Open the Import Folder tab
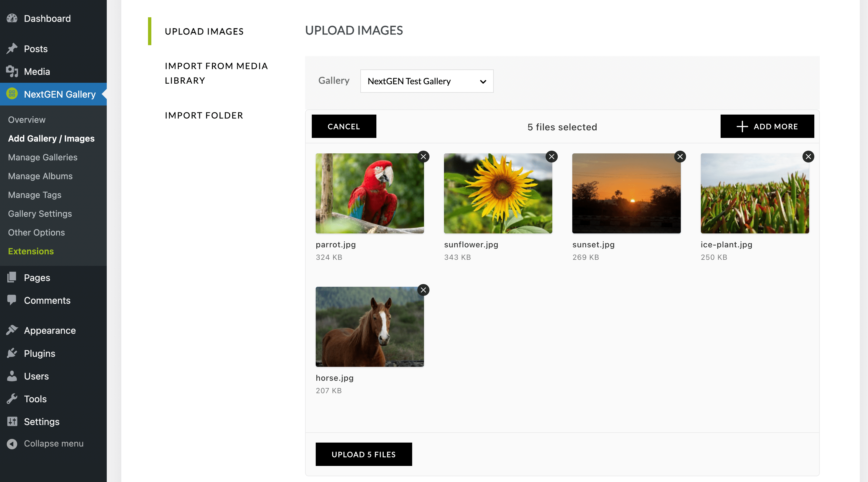The height and width of the screenshot is (482, 868). point(204,115)
